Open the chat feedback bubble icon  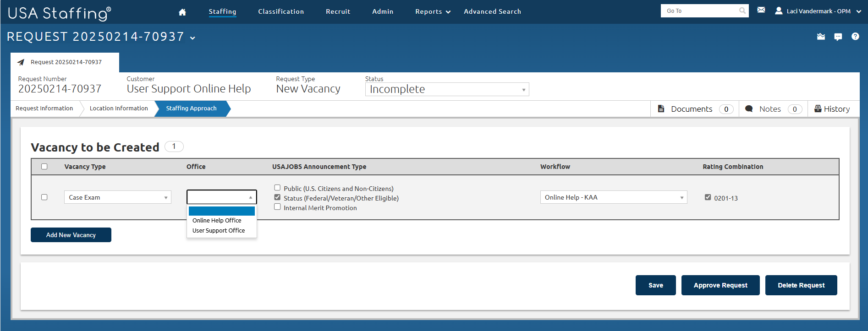[838, 37]
